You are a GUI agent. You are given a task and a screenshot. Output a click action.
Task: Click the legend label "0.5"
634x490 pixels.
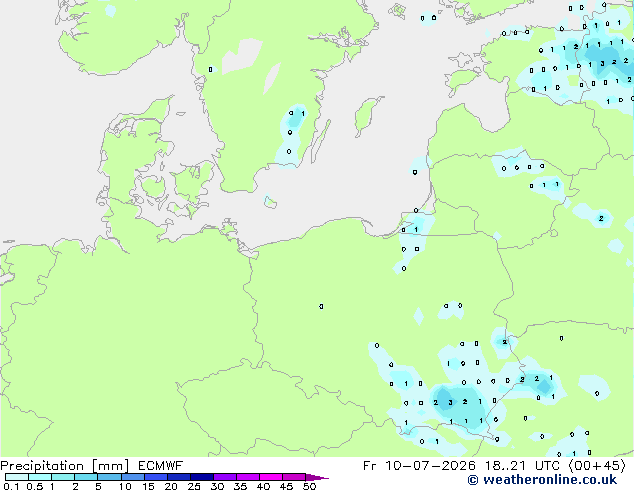point(35,486)
